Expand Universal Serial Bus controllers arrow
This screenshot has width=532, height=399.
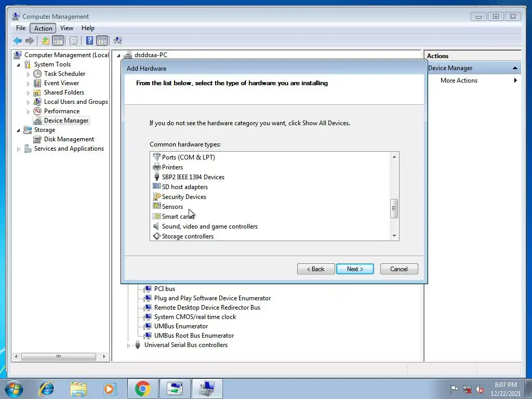point(129,345)
